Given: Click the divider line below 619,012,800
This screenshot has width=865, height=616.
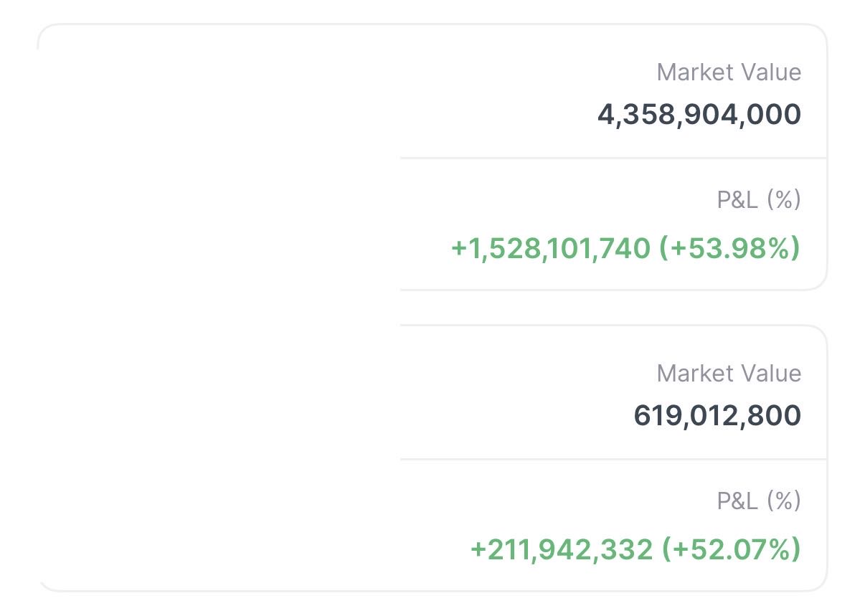Looking at the screenshot, I should [x=613, y=459].
